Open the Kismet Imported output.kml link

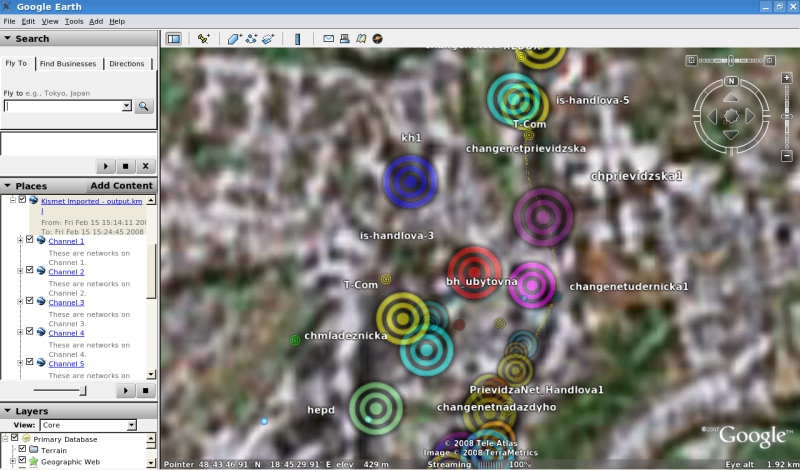coord(92,205)
